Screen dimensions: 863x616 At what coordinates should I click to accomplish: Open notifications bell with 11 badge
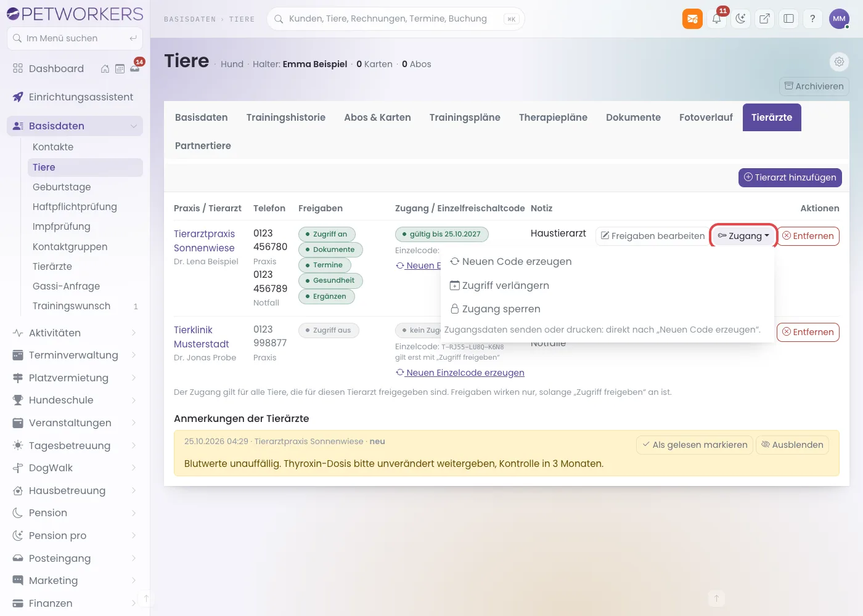click(717, 18)
